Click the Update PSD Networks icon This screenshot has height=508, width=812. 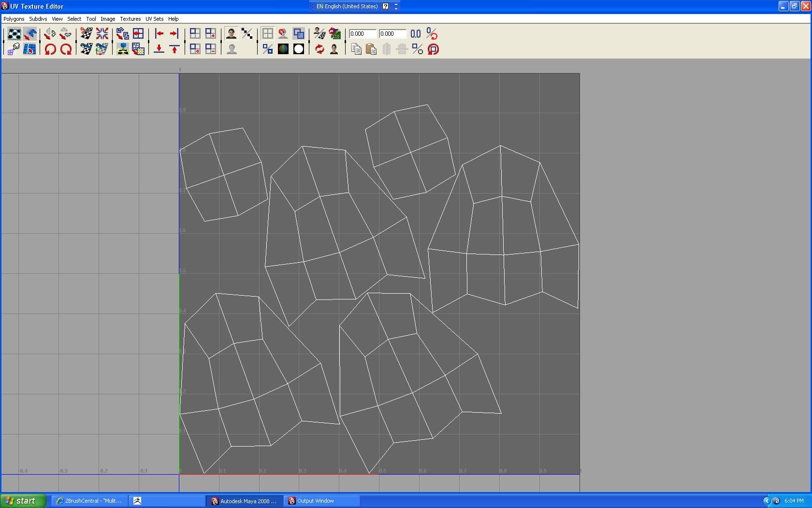pyautogui.click(x=335, y=34)
